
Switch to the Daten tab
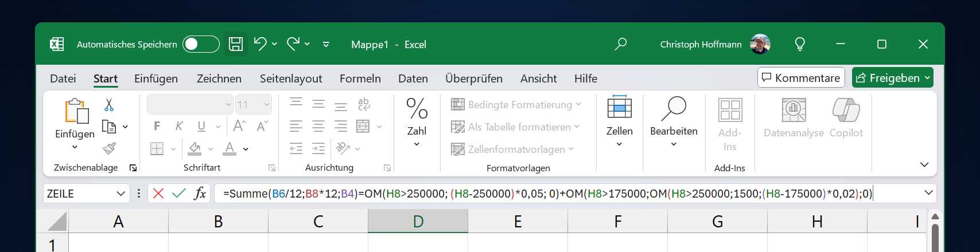tap(413, 78)
